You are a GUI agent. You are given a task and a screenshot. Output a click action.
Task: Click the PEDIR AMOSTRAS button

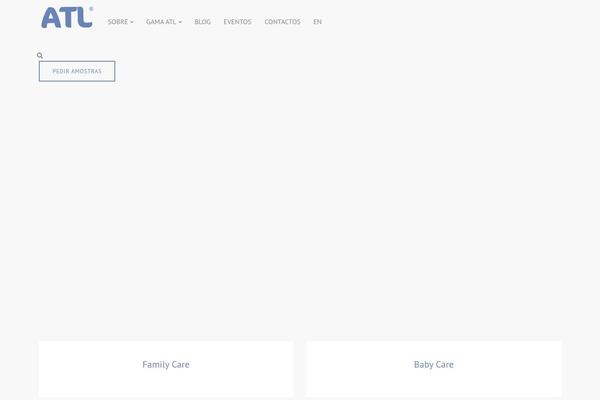click(x=77, y=71)
